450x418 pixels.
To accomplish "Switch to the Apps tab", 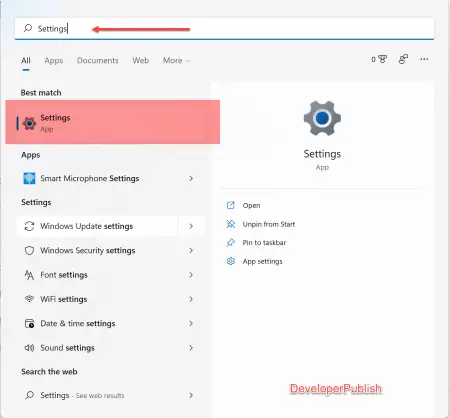I will 54,61.
